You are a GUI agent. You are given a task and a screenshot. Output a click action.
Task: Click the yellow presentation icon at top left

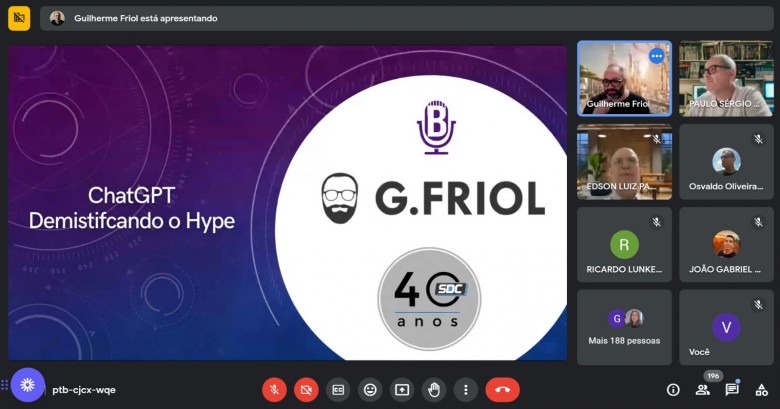tap(19, 18)
